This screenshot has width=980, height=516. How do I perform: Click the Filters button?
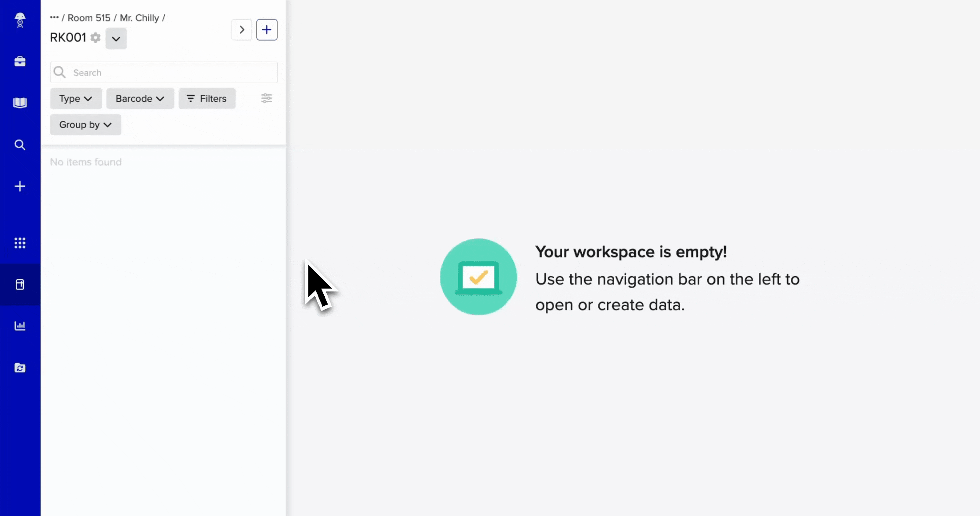207,98
